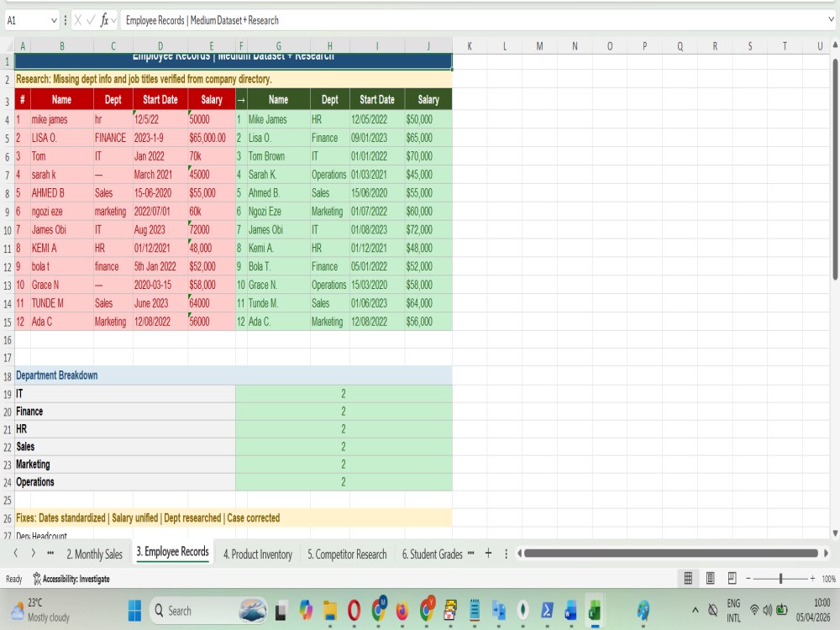Open the clock showing 10:00 05/04/2026

tap(813, 610)
